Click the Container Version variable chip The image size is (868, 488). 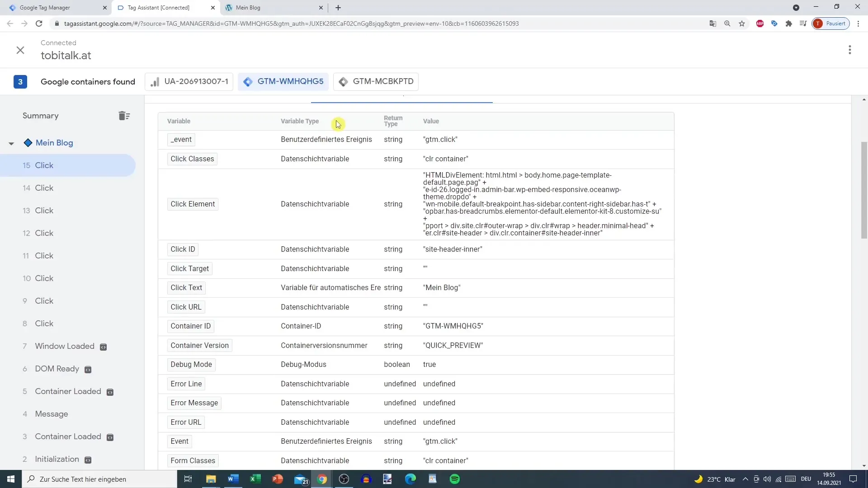[199, 346]
